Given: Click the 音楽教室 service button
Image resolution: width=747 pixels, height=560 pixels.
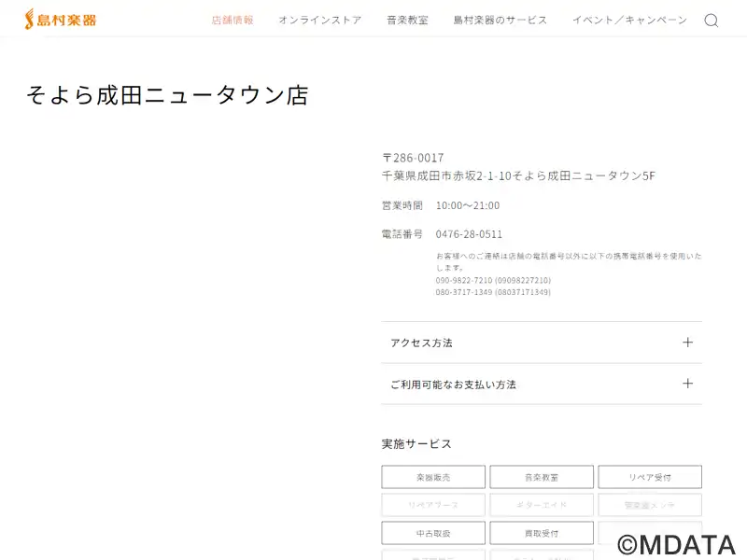Looking at the screenshot, I should click(542, 477).
